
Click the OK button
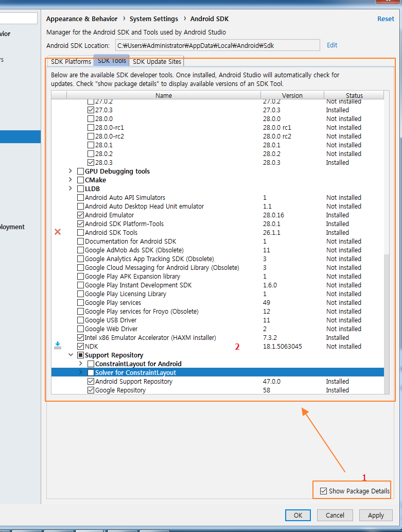click(x=298, y=515)
